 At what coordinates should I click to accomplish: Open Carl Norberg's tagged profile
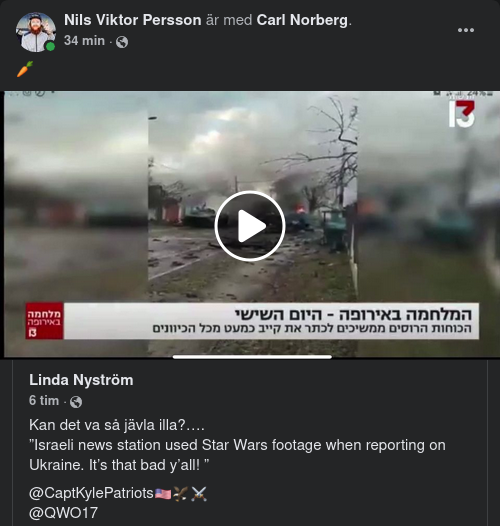[x=302, y=20]
